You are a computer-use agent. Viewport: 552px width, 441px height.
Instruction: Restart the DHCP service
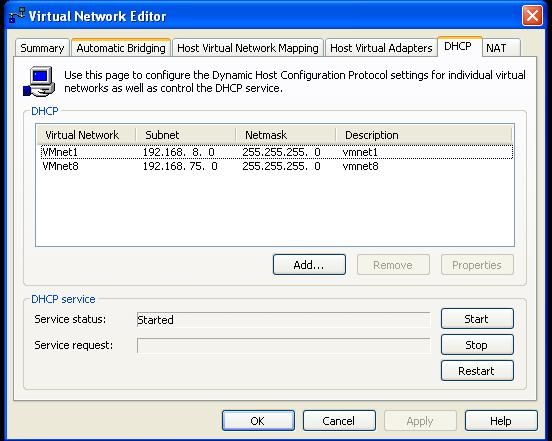coord(477,371)
